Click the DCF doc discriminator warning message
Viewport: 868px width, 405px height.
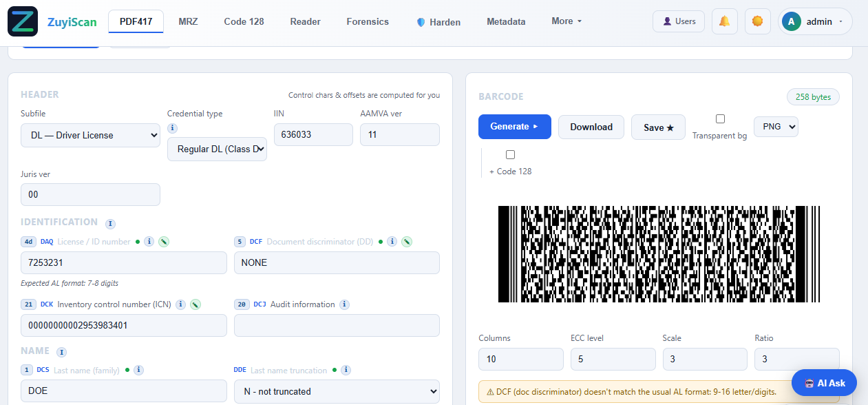[659, 392]
